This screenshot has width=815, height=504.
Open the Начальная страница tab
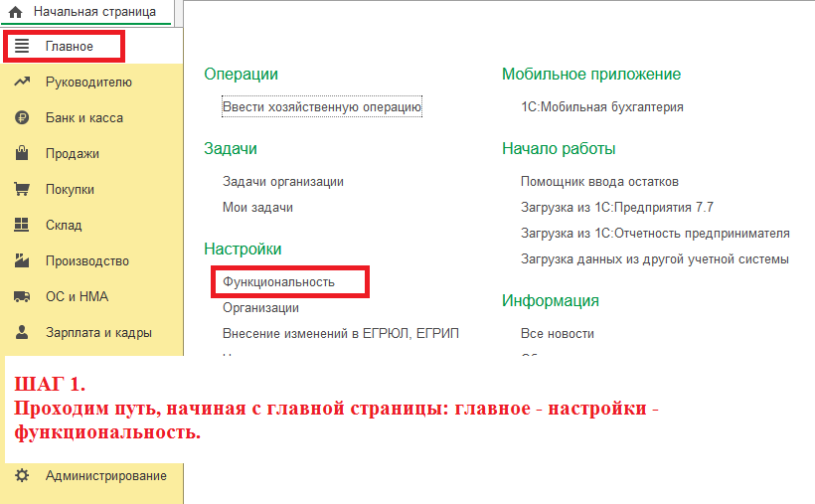tap(86, 12)
